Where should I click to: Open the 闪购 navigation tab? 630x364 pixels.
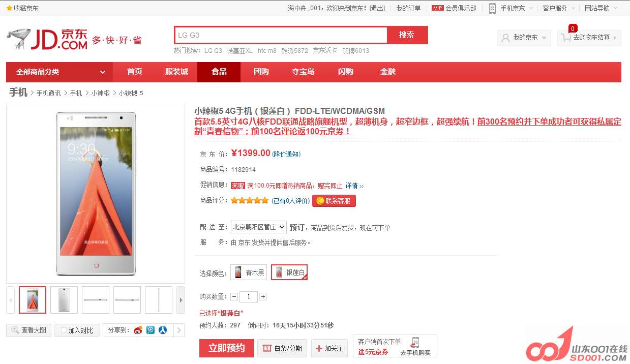pyautogui.click(x=346, y=72)
